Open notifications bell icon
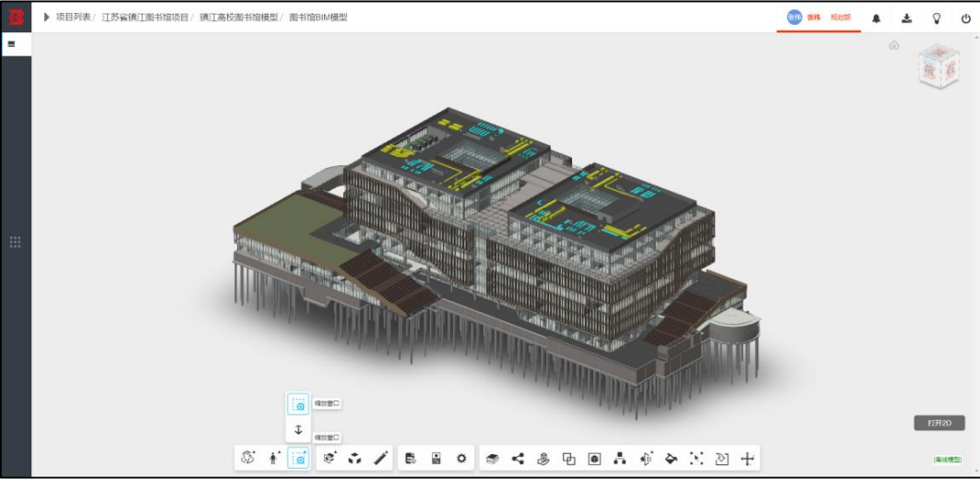The width and height of the screenshot is (980, 479). pyautogui.click(x=877, y=18)
